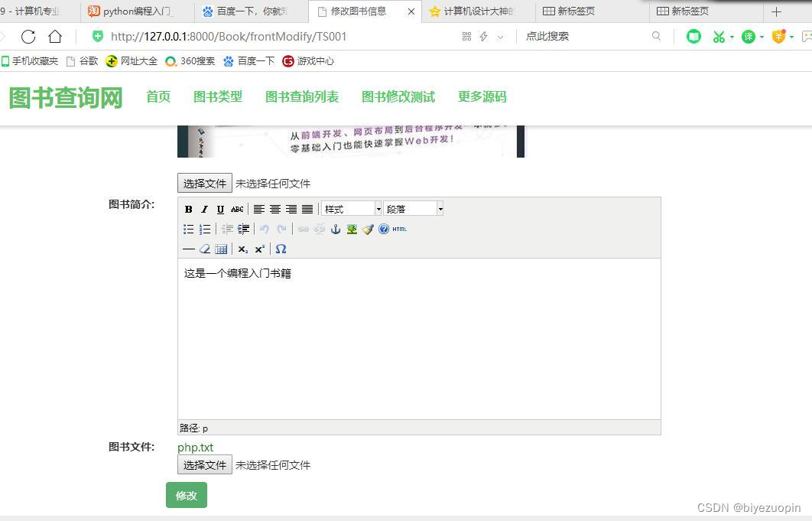Viewport: 812px width, 521px height.
Task: Open the 样式 style dropdown
Action: 352,208
